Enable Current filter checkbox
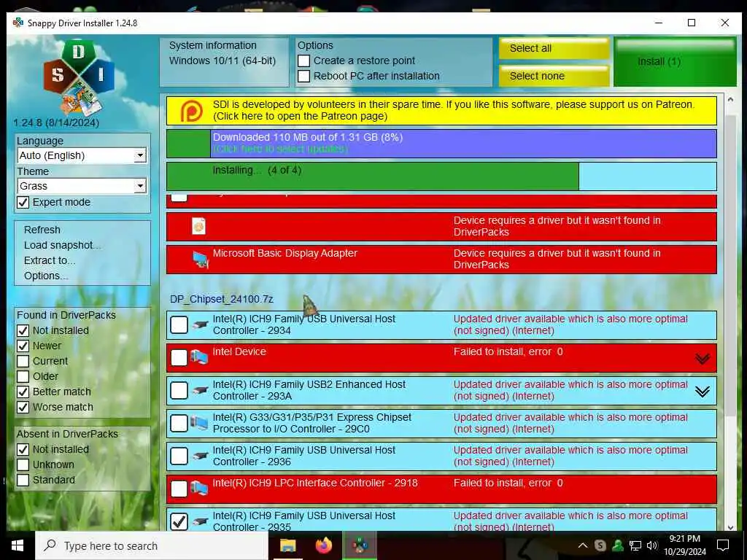This screenshot has width=747, height=560. tap(23, 361)
